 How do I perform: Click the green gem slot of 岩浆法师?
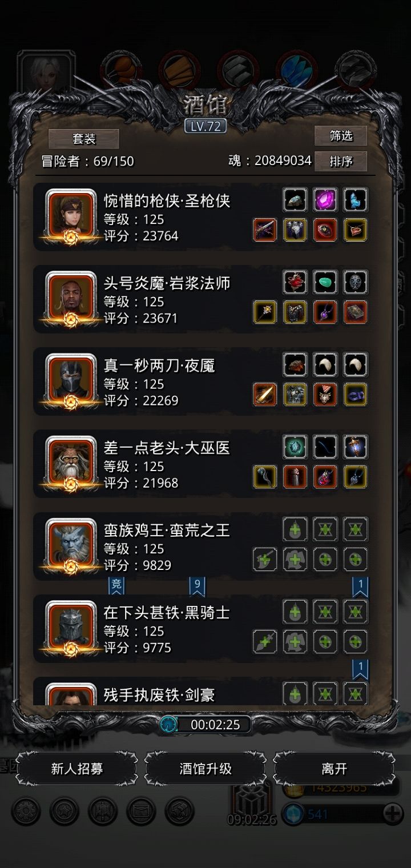coord(325,282)
